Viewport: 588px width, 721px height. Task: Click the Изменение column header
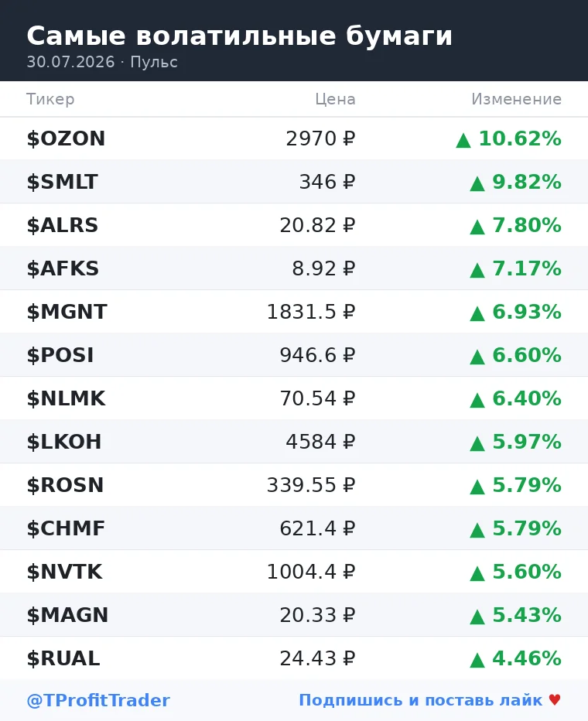(516, 99)
